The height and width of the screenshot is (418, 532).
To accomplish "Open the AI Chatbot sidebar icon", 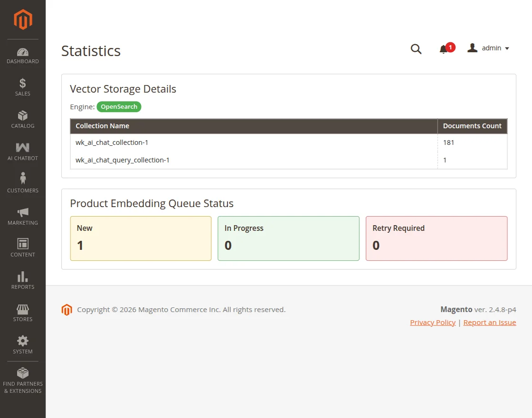I will click(23, 148).
